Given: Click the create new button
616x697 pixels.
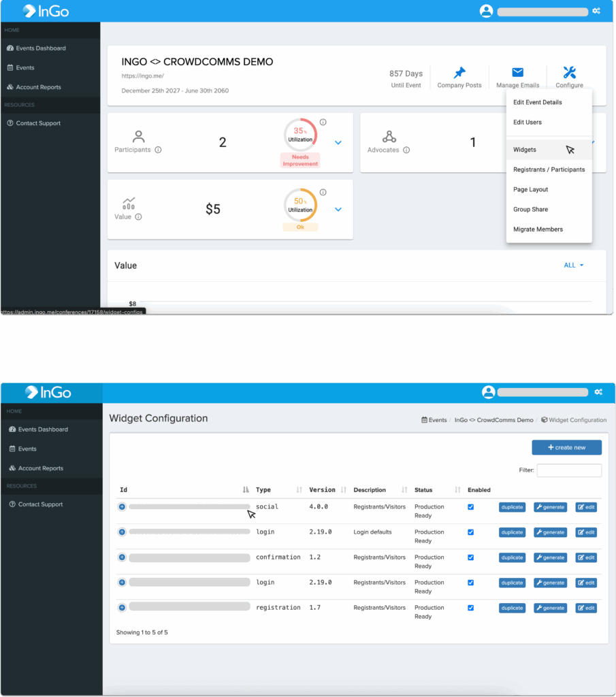Looking at the screenshot, I should point(566,447).
